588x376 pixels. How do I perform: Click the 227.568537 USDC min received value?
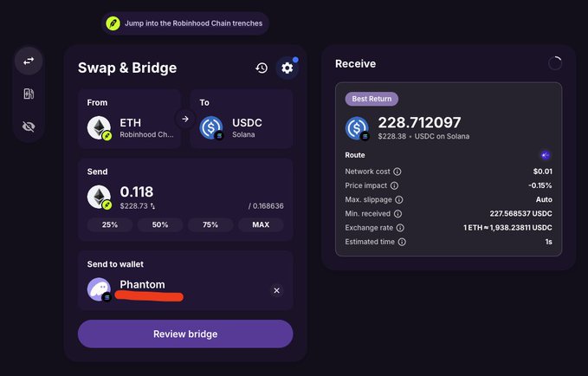click(x=520, y=213)
